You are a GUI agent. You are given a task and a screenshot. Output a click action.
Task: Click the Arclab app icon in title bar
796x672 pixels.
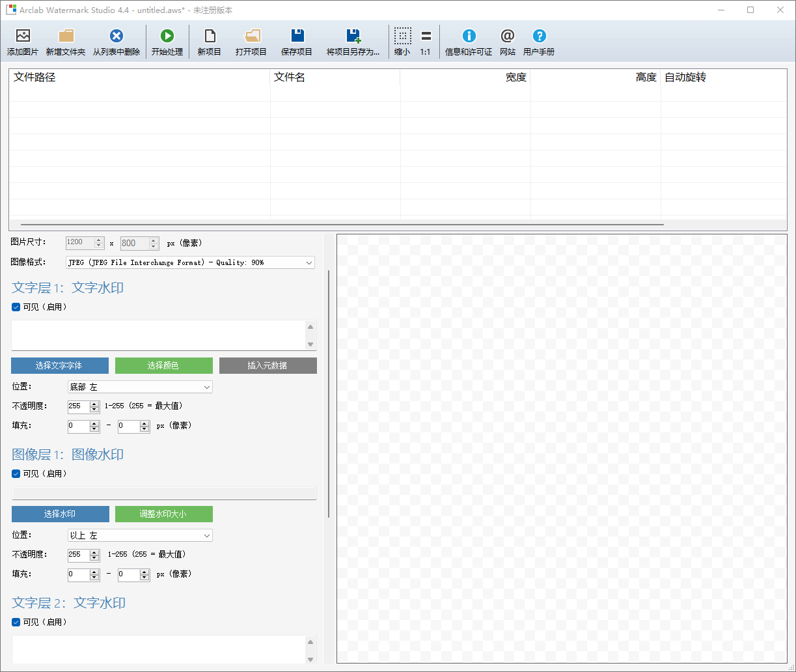coord(11,10)
